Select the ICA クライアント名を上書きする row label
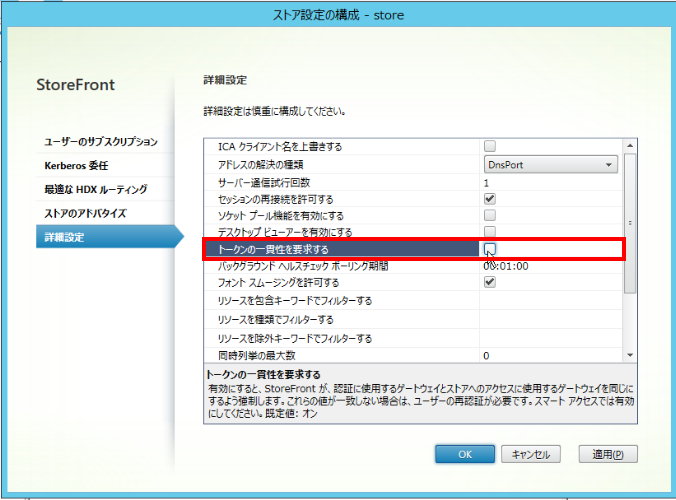 [280, 147]
